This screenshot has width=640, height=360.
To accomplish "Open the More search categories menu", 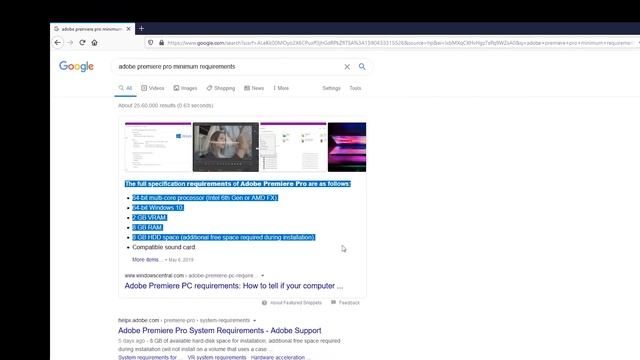I will (281, 88).
